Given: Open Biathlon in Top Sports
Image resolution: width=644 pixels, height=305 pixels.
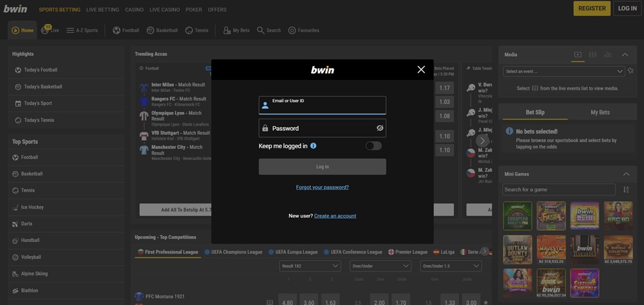Looking at the screenshot, I should 66,291.
